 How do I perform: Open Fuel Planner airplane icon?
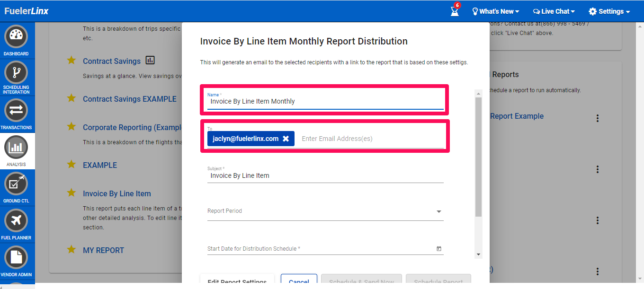coord(16,221)
